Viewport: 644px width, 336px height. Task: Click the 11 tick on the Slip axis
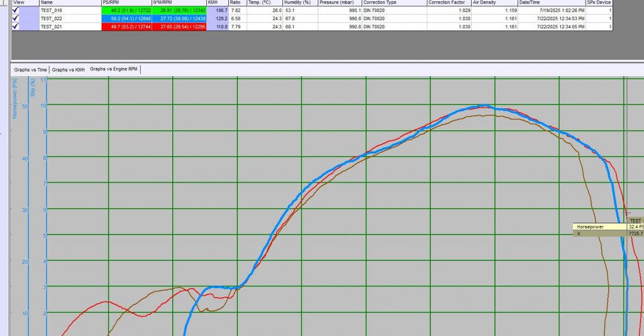pyautogui.click(x=45, y=79)
